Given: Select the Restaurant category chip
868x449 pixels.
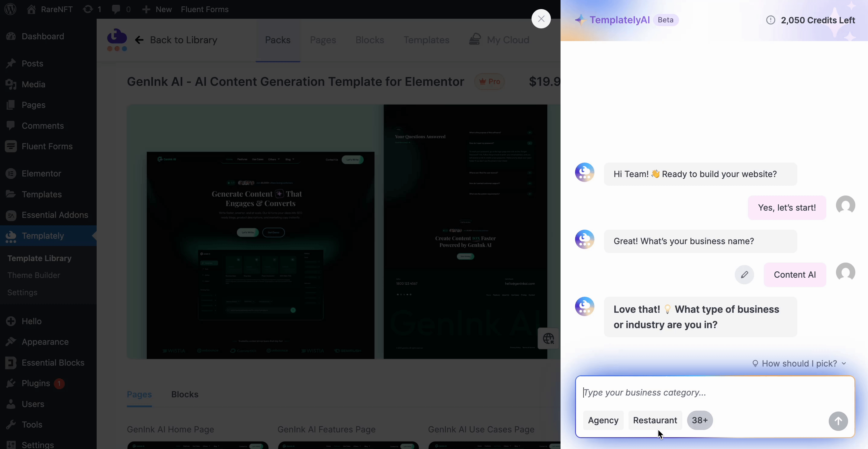Looking at the screenshot, I should pyautogui.click(x=655, y=420).
